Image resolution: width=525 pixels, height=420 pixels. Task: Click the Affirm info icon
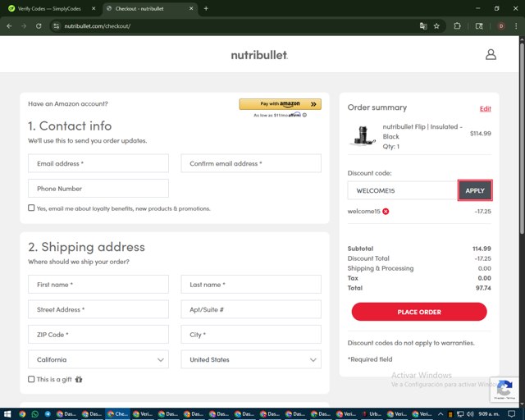coord(304,115)
